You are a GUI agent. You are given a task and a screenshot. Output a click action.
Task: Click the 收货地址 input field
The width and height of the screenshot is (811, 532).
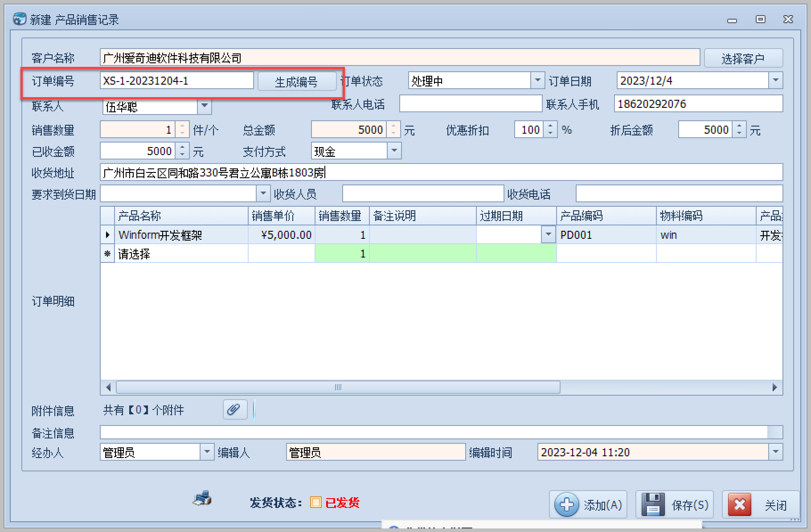[441, 172]
